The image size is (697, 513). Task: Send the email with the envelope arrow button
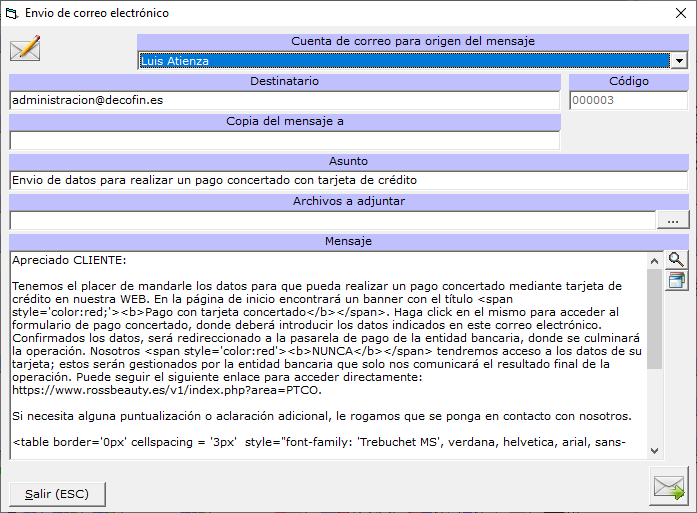click(667, 487)
